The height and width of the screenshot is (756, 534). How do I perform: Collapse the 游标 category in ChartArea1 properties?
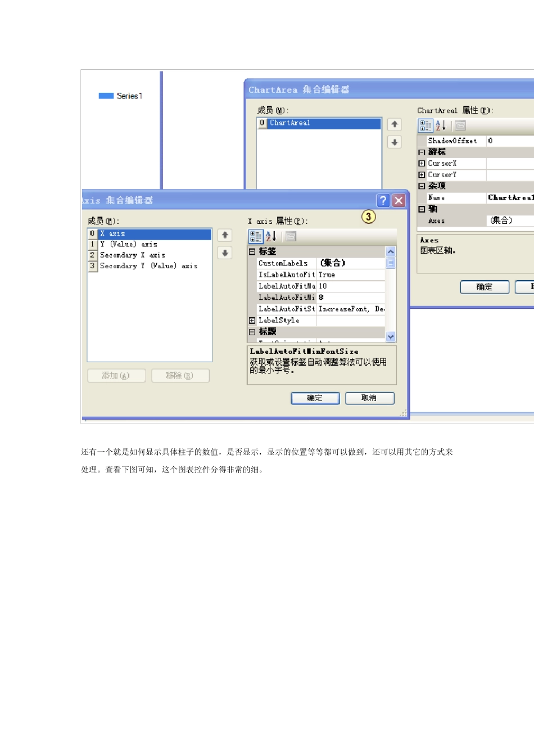(x=422, y=152)
